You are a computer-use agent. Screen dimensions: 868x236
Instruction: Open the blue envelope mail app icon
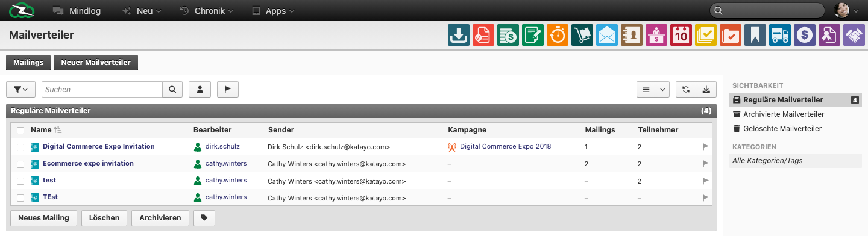click(607, 35)
